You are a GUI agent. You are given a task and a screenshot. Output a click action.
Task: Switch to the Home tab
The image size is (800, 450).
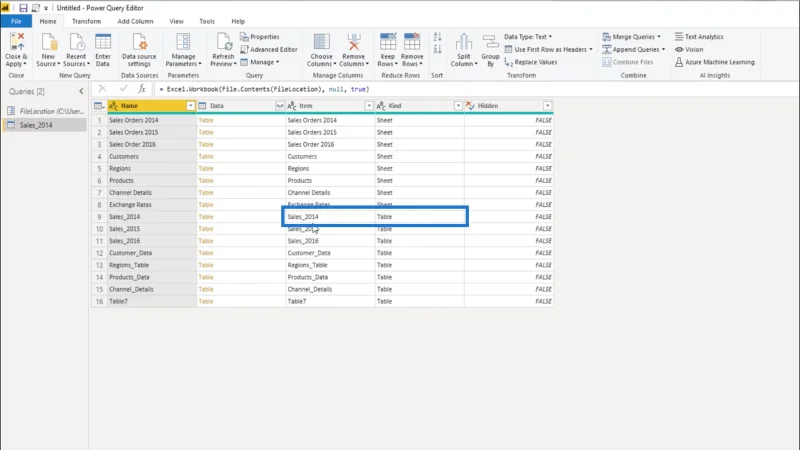tap(48, 21)
